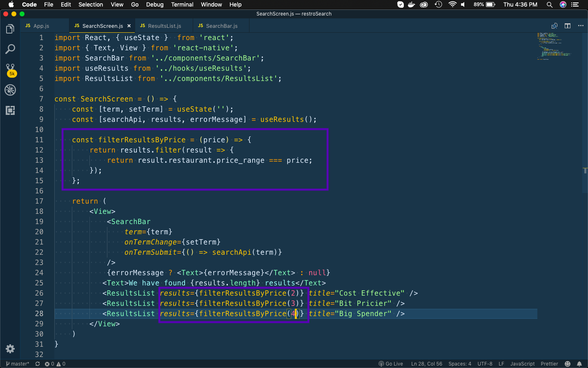
Task: Open the Code application menu
Action: (x=29, y=4)
